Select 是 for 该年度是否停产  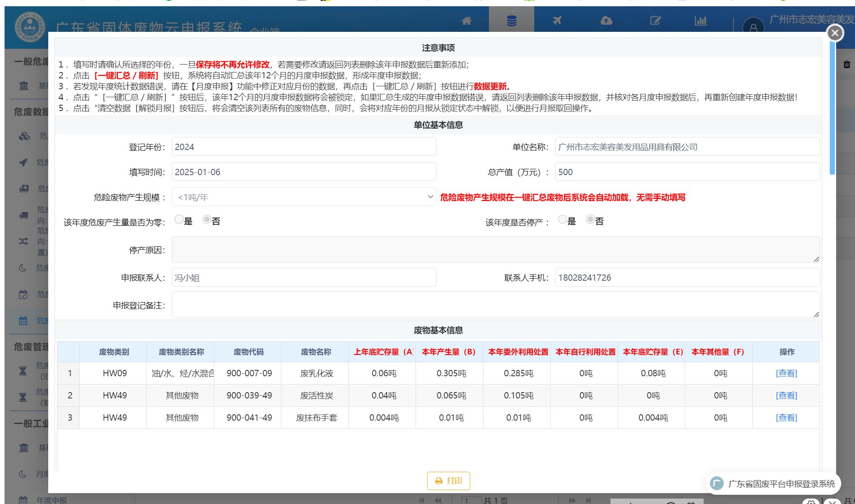(x=562, y=220)
